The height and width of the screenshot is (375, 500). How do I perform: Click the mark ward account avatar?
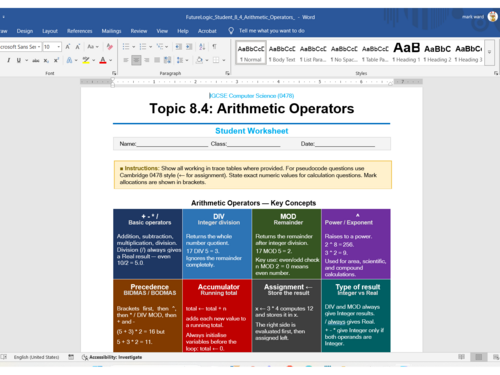pos(493,16)
